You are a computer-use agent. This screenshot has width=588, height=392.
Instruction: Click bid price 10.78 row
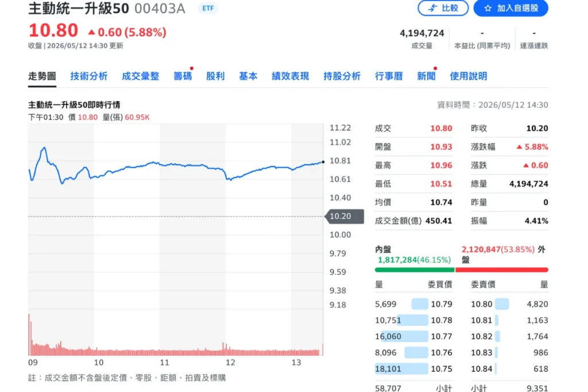point(413,320)
